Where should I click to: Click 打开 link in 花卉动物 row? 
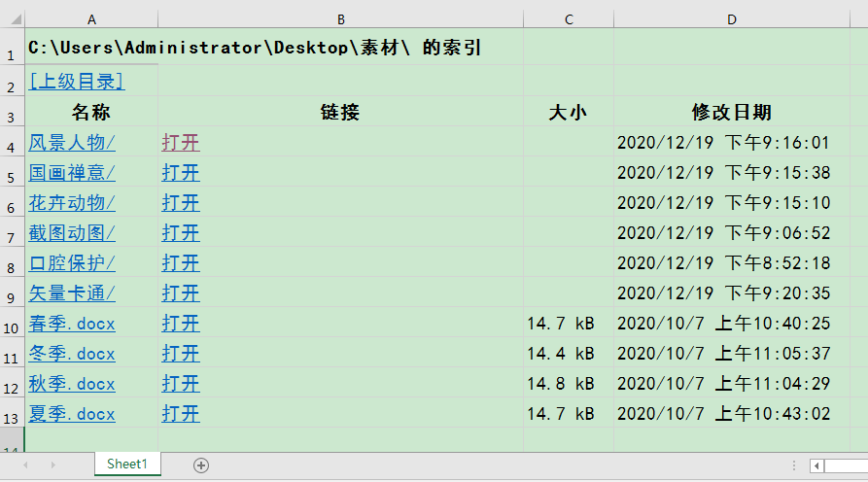(181, 202)
